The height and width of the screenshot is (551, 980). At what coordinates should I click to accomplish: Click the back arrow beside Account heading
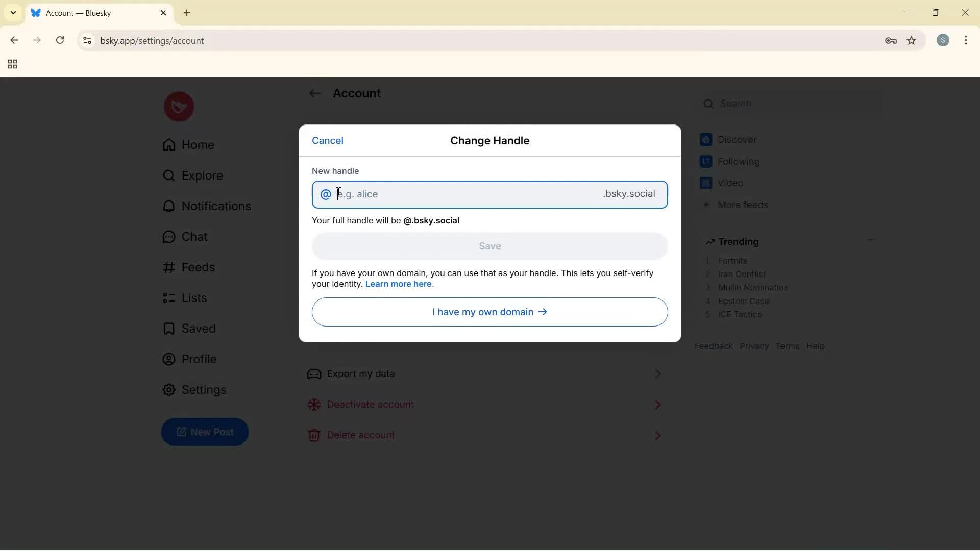pos(315,93)
